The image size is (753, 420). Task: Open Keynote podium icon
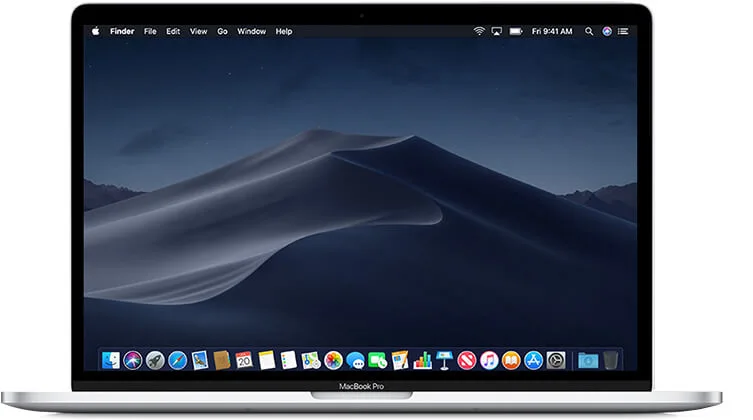(x=444, y=360)
